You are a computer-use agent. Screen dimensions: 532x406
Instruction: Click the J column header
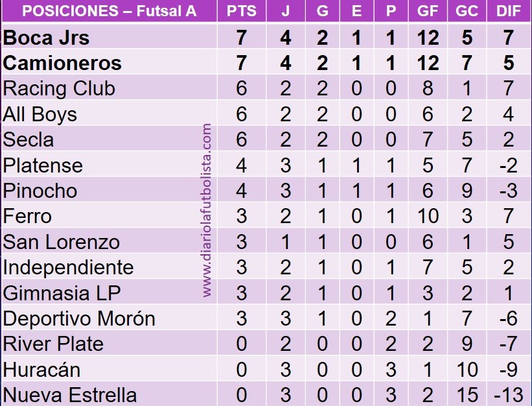pos(286,11)
